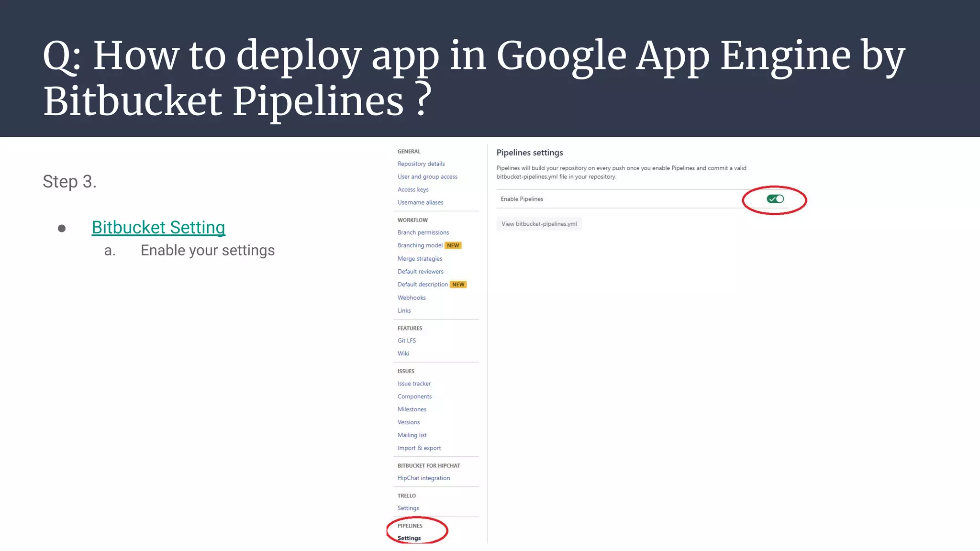Click the TRELLO section header
980x551 pixels.
(406, 496)
